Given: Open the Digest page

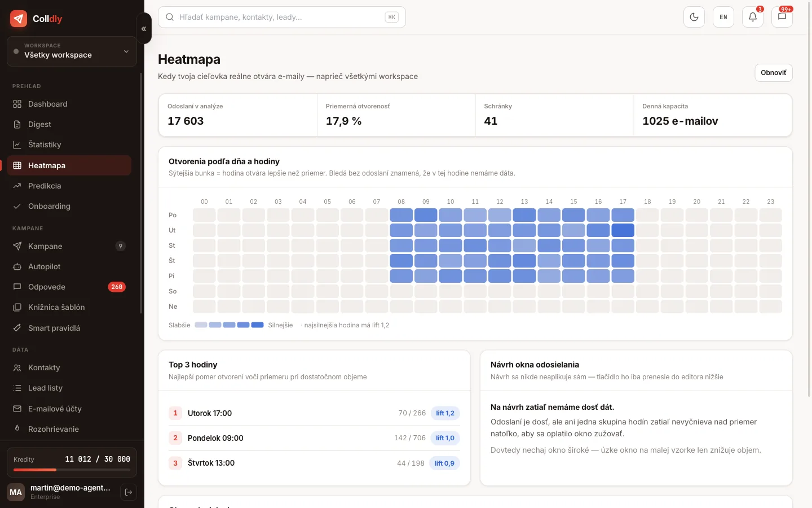Looking at the screenshot, I should (x=69, y=124).
